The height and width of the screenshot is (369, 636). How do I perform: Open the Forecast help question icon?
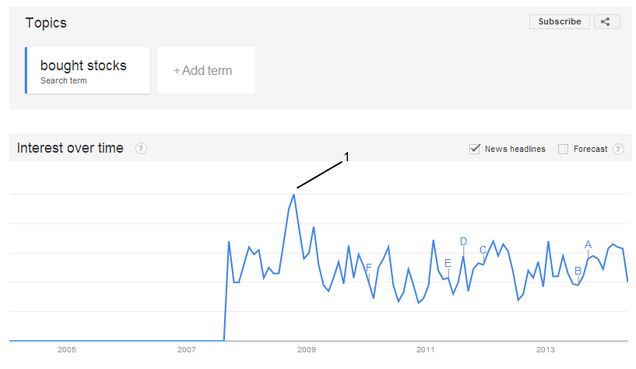(618, 149)
